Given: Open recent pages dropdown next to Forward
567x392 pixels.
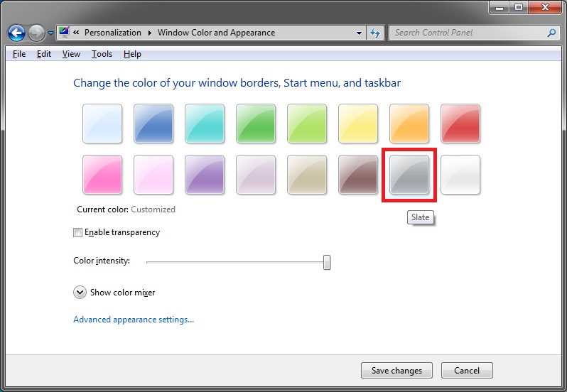Looking at the screenshot, I should click(50, 33).
